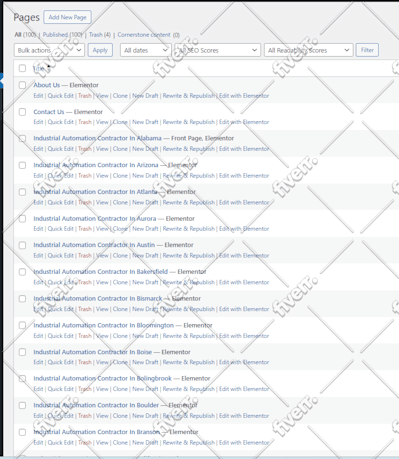Click Edit with Elementor under Boulder page
The height and width of the screenshot is (459, 399).
coord(244,416)
